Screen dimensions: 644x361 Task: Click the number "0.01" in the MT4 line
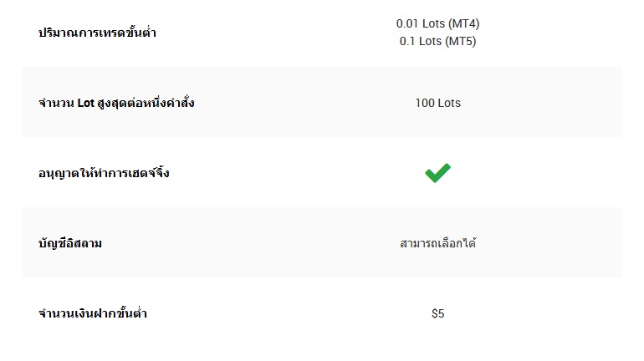point(407,23)
